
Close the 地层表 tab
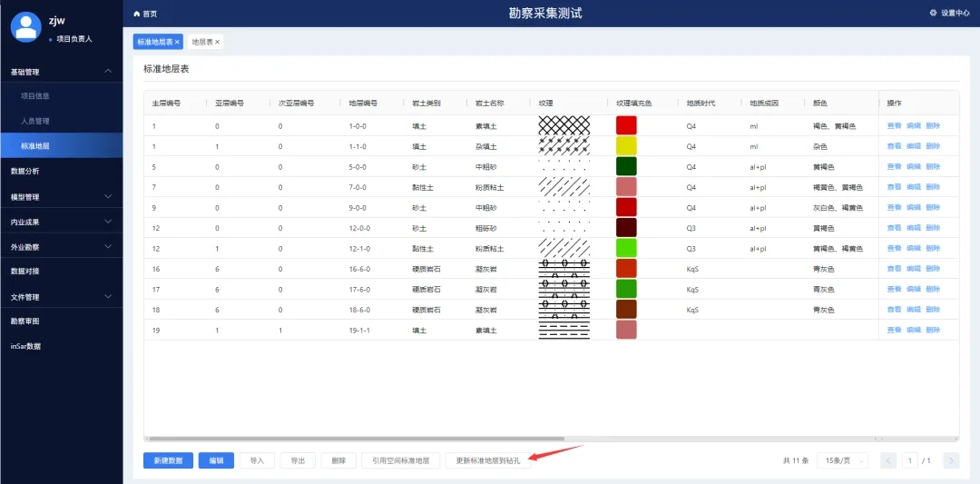[217, 42]
